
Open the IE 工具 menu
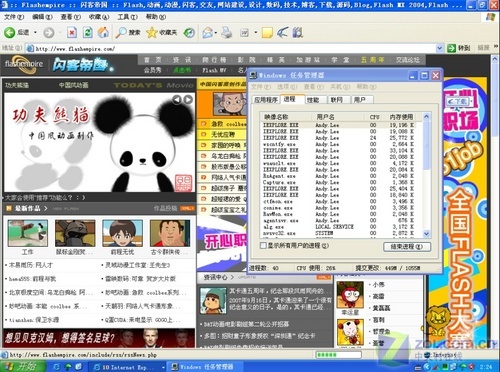click(x=127, y=17)
